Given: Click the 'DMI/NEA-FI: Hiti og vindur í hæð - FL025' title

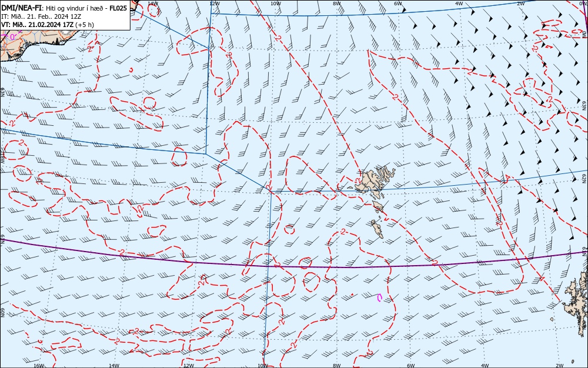Looking at the screenshot, I should click(x=64, y=8).
